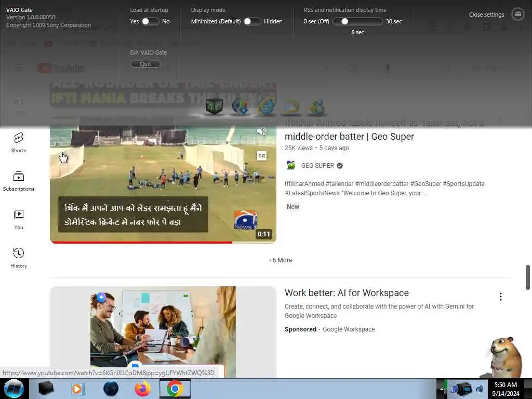
Task: Click the mute speaker icon on the video preview
Action: (262, 131)
